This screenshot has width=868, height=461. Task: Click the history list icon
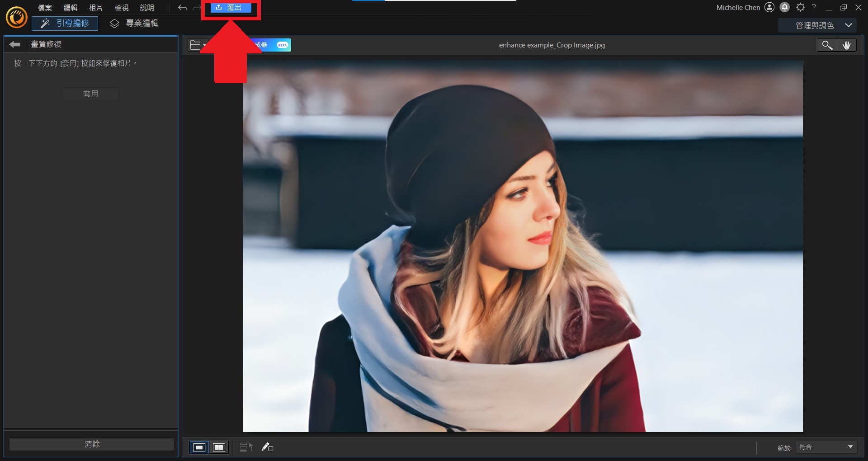246,447
